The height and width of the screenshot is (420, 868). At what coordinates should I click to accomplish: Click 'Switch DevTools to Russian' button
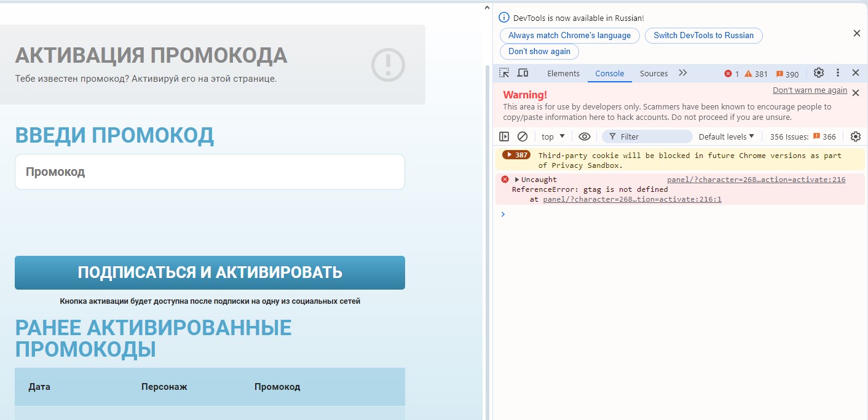[x=703, y=36]
